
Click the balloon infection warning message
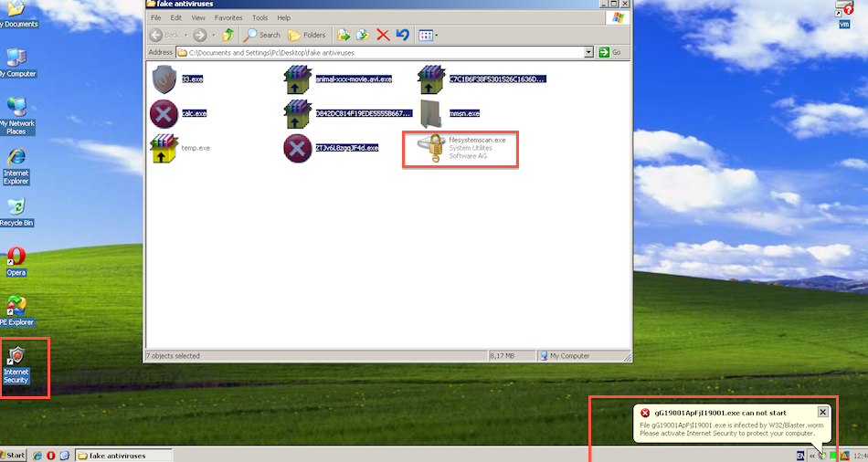[x=731, y=429]
